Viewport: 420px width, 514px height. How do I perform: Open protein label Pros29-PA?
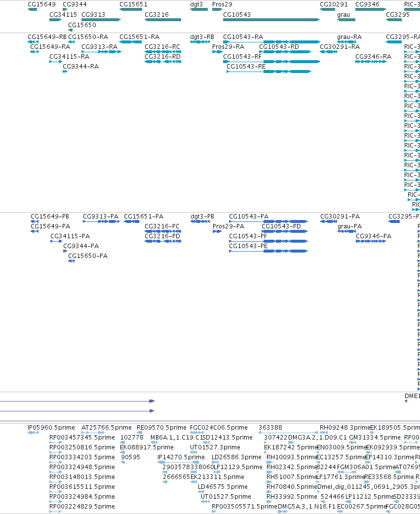[229, 226]
